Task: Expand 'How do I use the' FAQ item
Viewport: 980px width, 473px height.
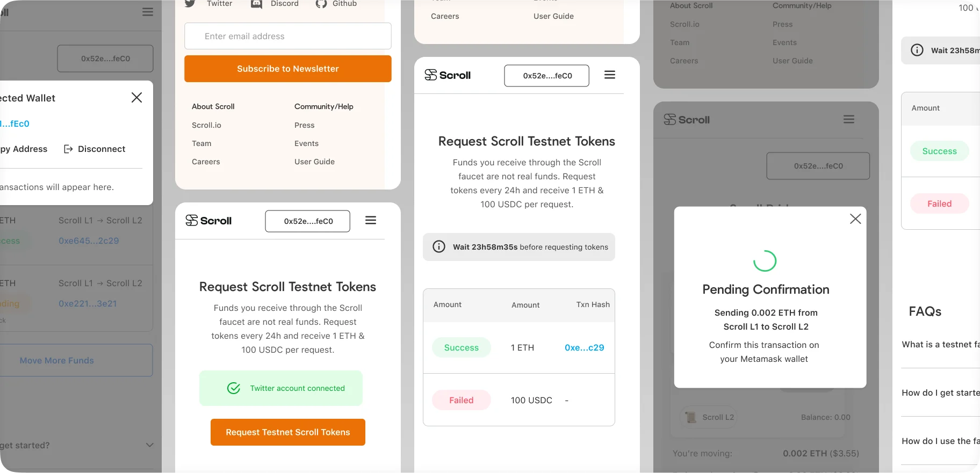Action: coord(940,441)
